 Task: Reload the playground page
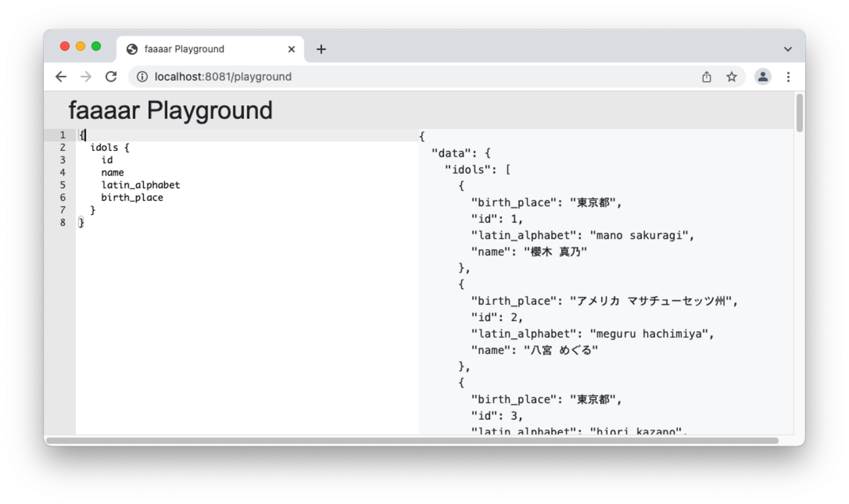(111, 77)
